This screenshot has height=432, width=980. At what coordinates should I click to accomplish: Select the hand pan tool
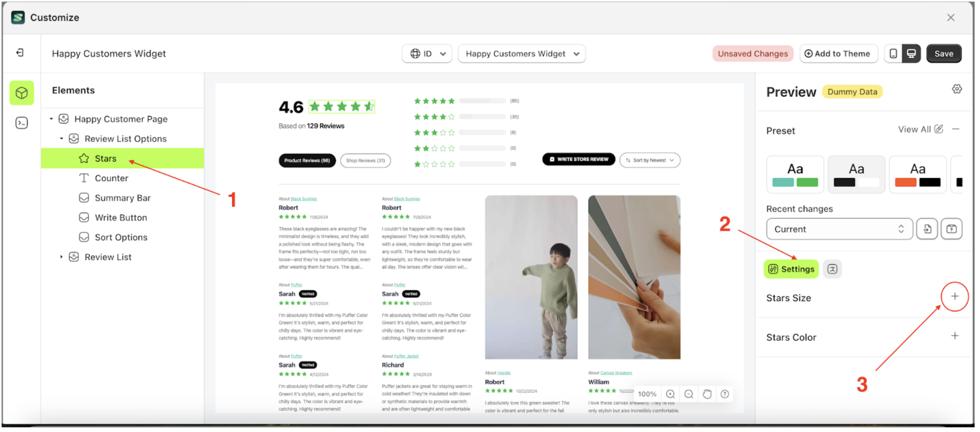707,394
